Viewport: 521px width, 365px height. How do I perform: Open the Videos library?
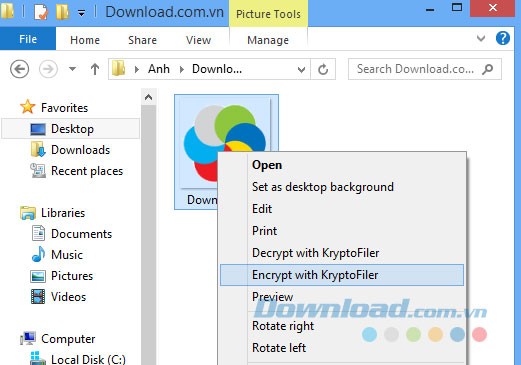pyautogui.click(x=68, y=297)
